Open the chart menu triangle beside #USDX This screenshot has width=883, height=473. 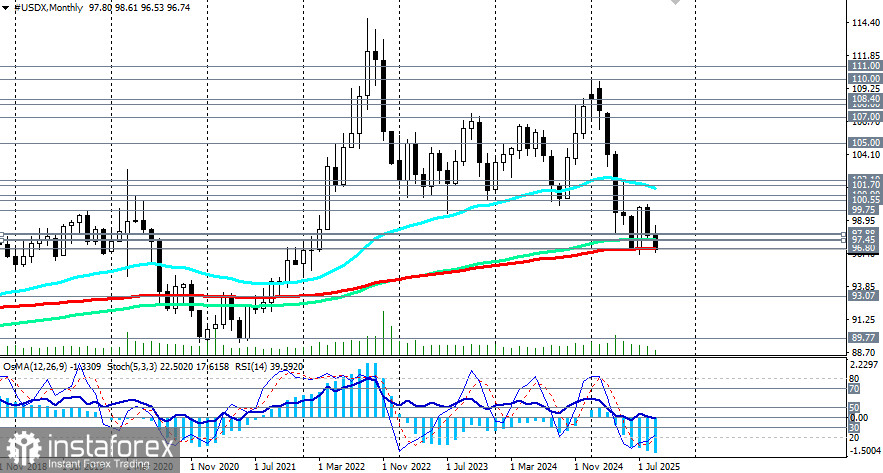(x=5, y=8)
